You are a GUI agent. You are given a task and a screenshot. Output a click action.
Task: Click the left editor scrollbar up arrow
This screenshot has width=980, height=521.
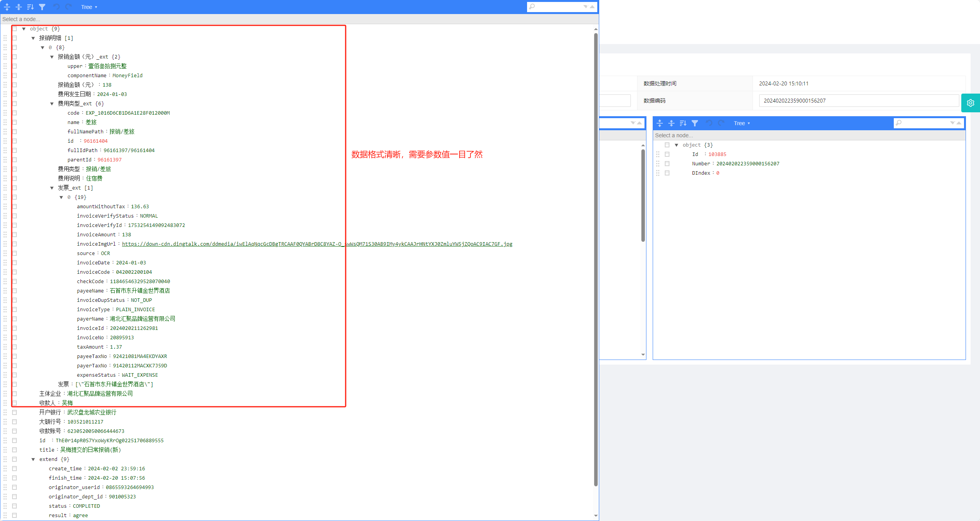[596, 29]
